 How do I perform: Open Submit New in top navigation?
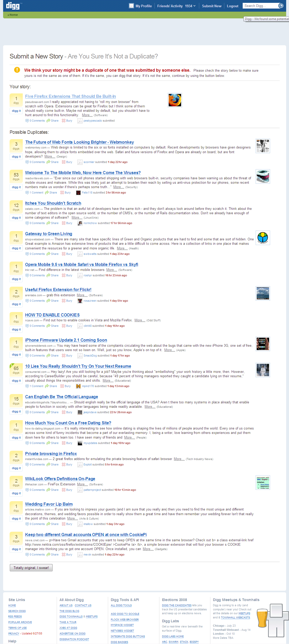pos(212,6)
